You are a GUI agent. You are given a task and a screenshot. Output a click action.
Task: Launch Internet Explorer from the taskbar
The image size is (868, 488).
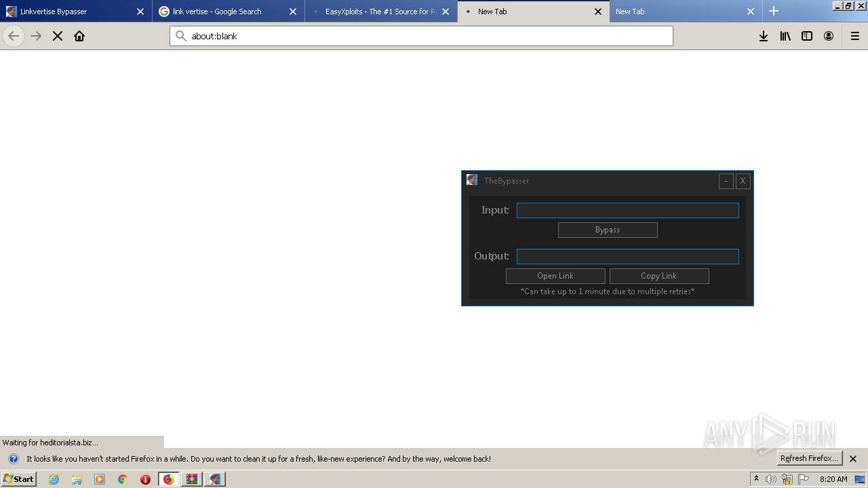54,479
